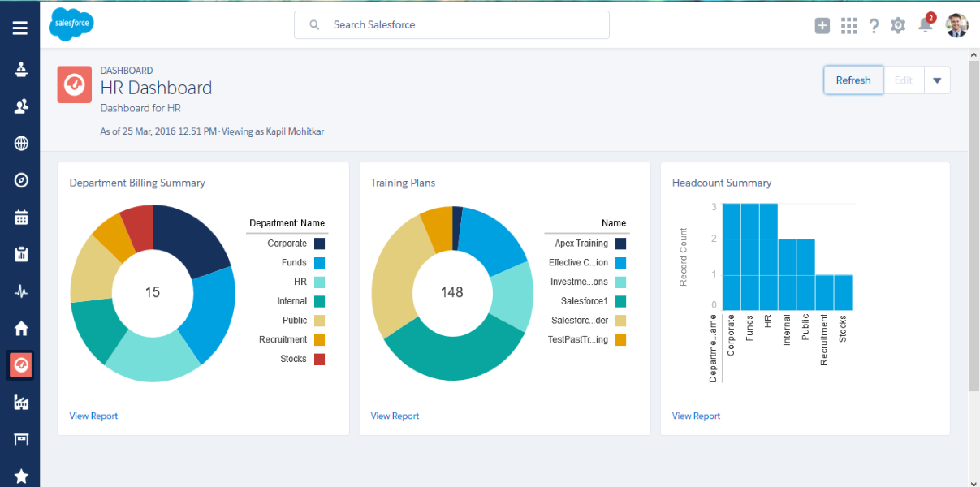Go to Home via house icon
Viewport: 980px width, 487px height.
21,328
